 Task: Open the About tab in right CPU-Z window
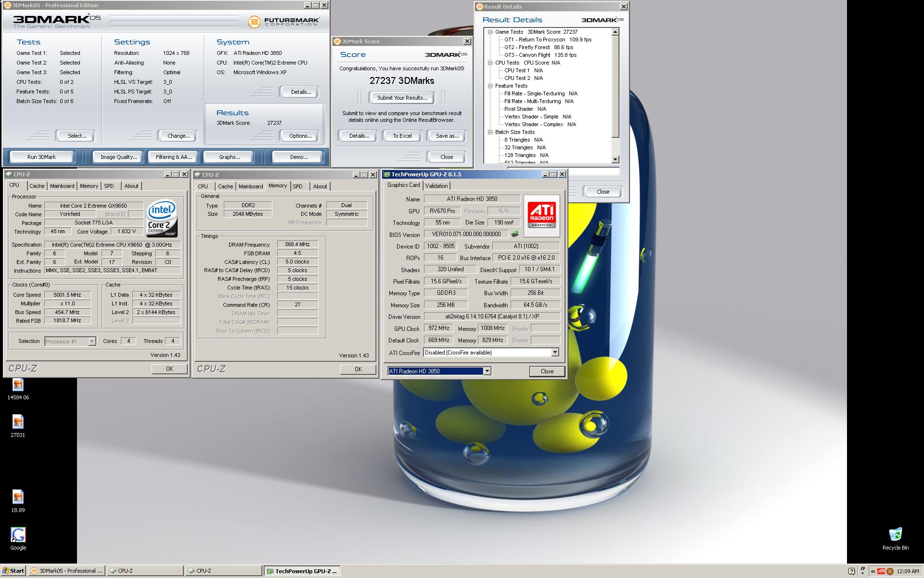pos(320,186)
